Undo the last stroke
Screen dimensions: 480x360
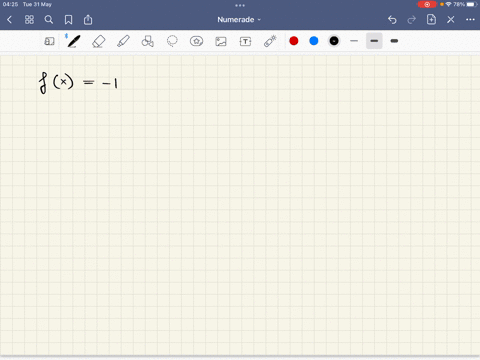pyautogui.click(x=392, y=20)
